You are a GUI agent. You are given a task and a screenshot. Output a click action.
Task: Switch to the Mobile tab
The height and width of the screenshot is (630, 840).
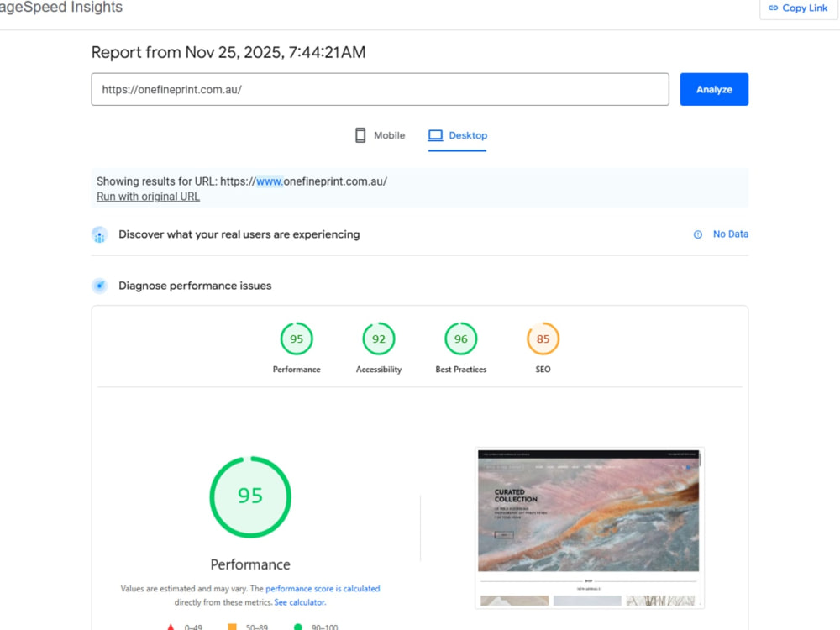(380, 135)
